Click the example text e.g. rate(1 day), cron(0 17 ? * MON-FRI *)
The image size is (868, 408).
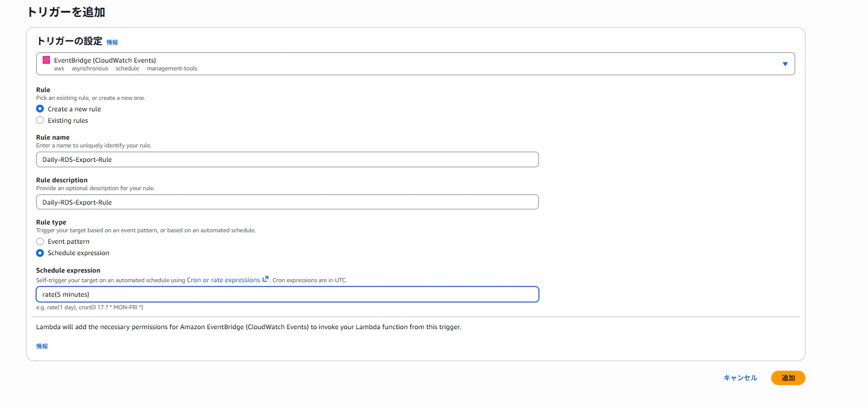point(90,308)
